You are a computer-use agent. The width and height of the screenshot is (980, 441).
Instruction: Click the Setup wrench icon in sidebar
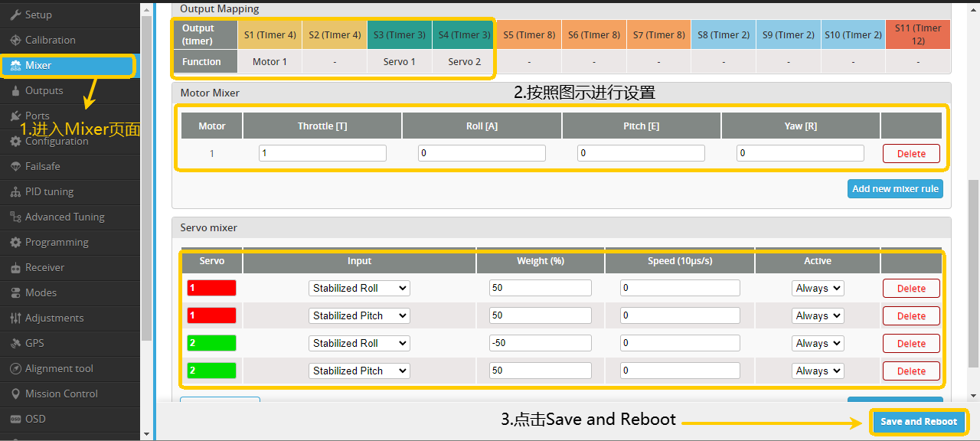pyautogui.click(x=16, y=15)
